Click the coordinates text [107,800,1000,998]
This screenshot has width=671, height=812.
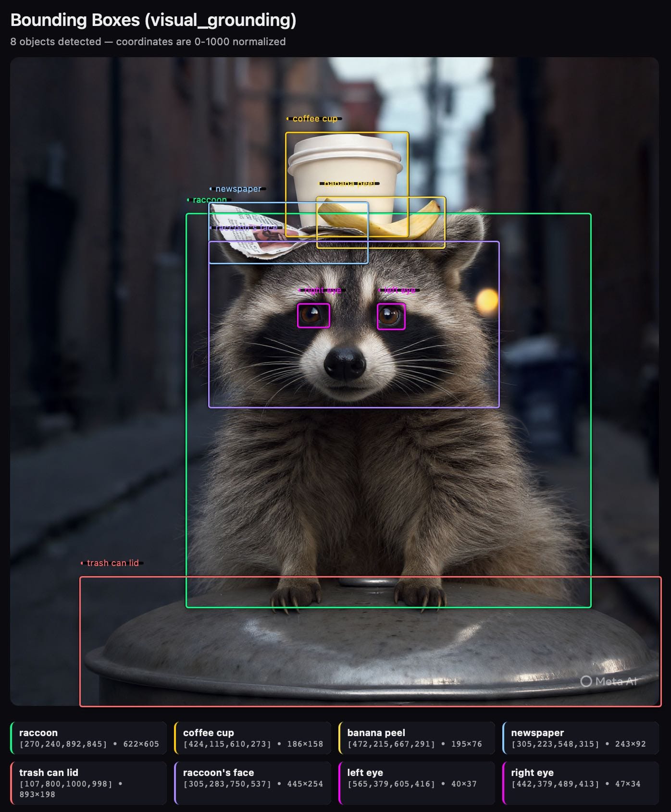pos(66,784)
